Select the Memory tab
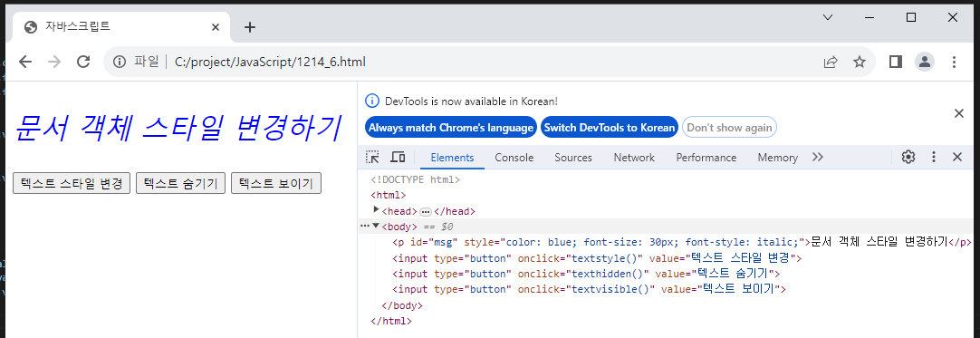This screenshot has height=338, width=980. [777, 158]
